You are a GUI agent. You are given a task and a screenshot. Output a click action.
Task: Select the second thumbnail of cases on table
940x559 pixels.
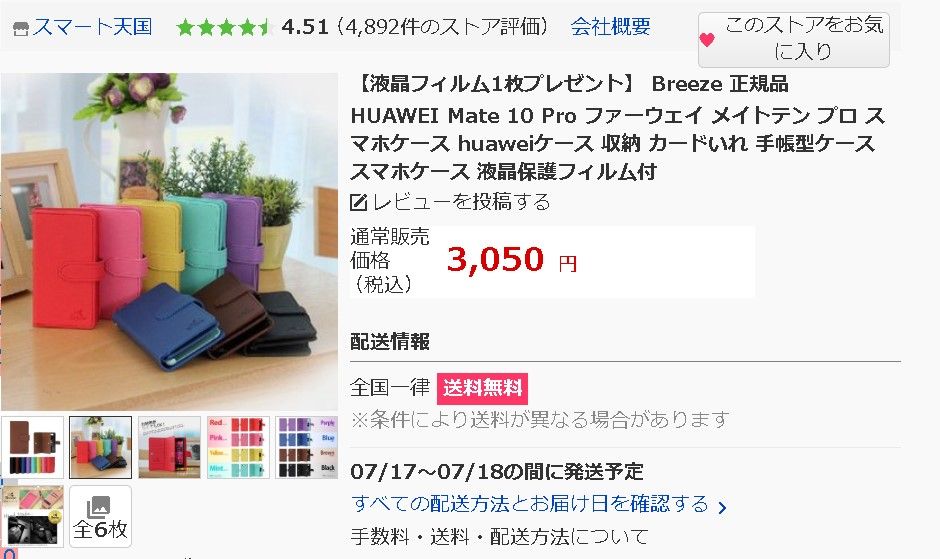click(101, 447)
